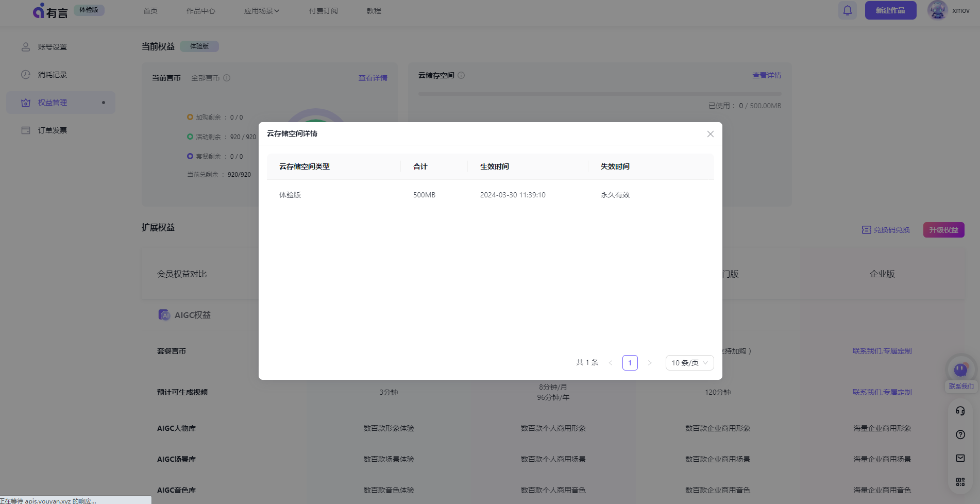The height and width of the screenshot is (504, 980).
Task: Click the 活动剩余 green legend marker
Action: [x=190, y=137]
